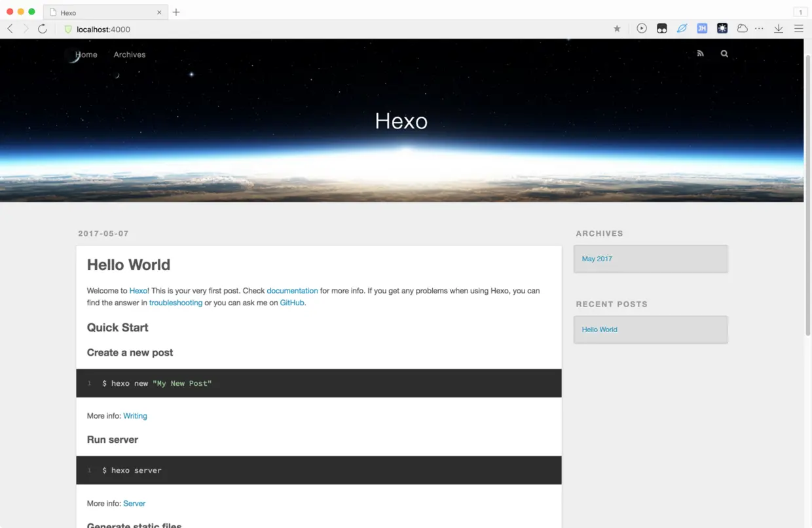Open Archives in site navigation
The image size is (812, 528).
(130, 54)
